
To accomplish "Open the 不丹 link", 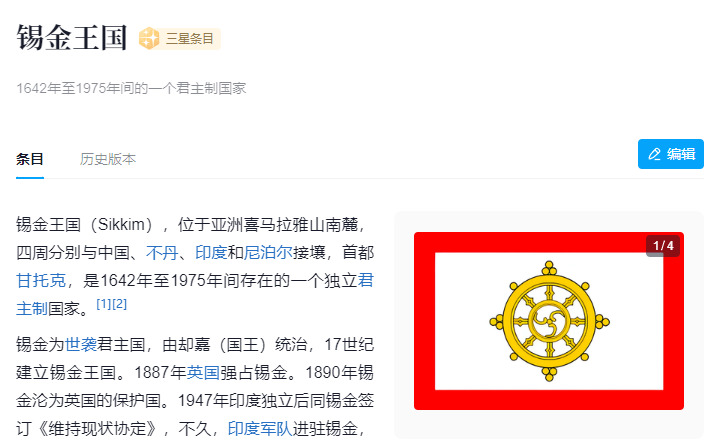I will pos(162,253).
